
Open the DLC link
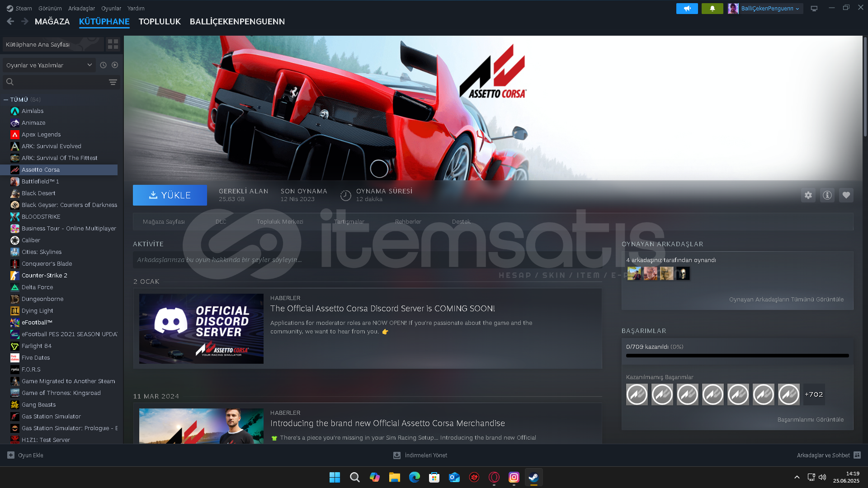221,222
